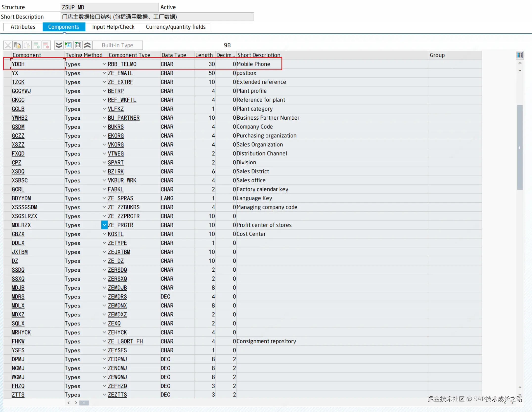This screenshot has width=532, height=412.
Task: Click the vertical scrollbar thumb of table
Action: (520, 147)
